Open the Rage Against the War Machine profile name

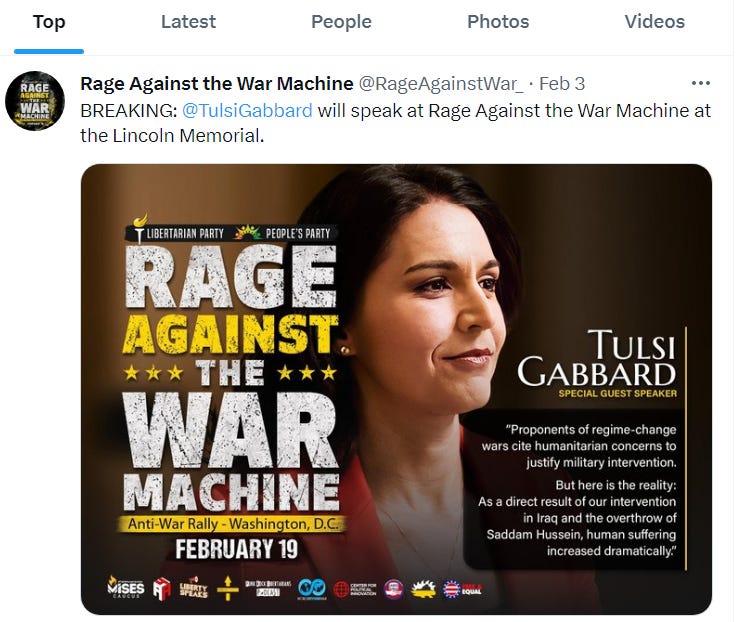tap(217, 83)
